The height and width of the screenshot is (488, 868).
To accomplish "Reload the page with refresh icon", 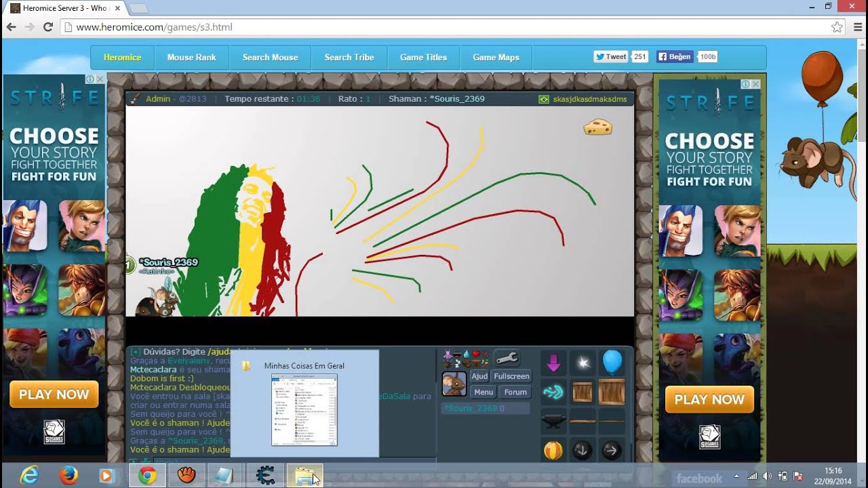I will tap(47, 27).
